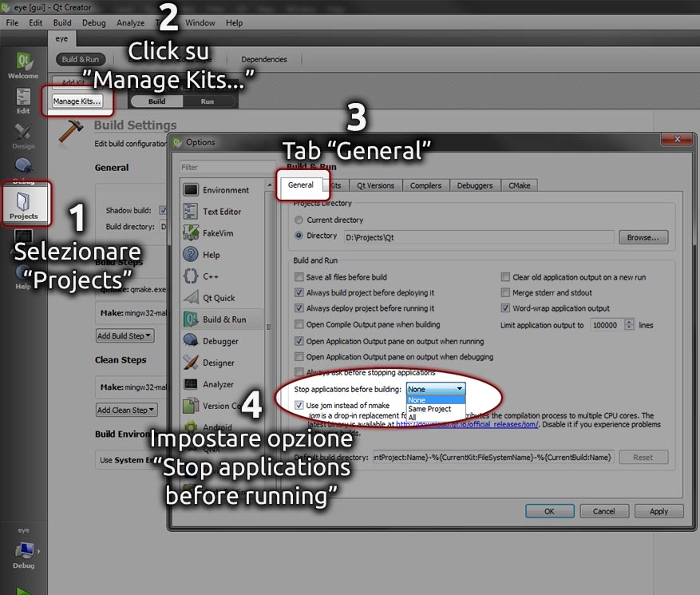Switch to the General tab

tap(300, 185)
